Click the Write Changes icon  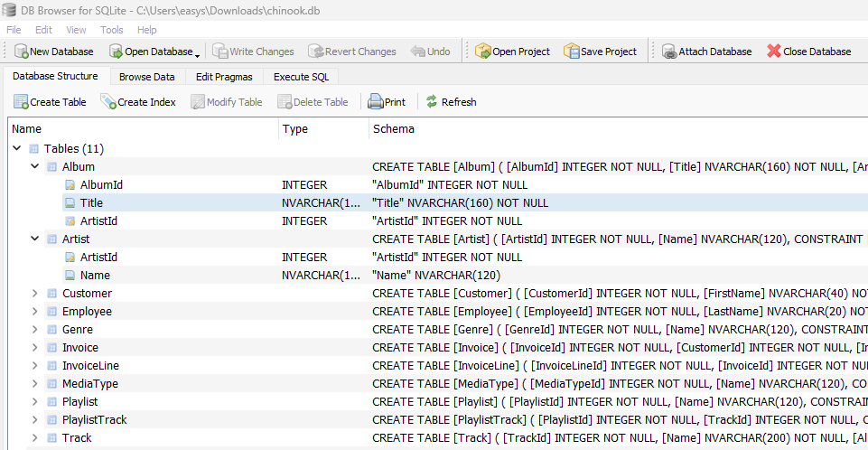tap(220, 52)
